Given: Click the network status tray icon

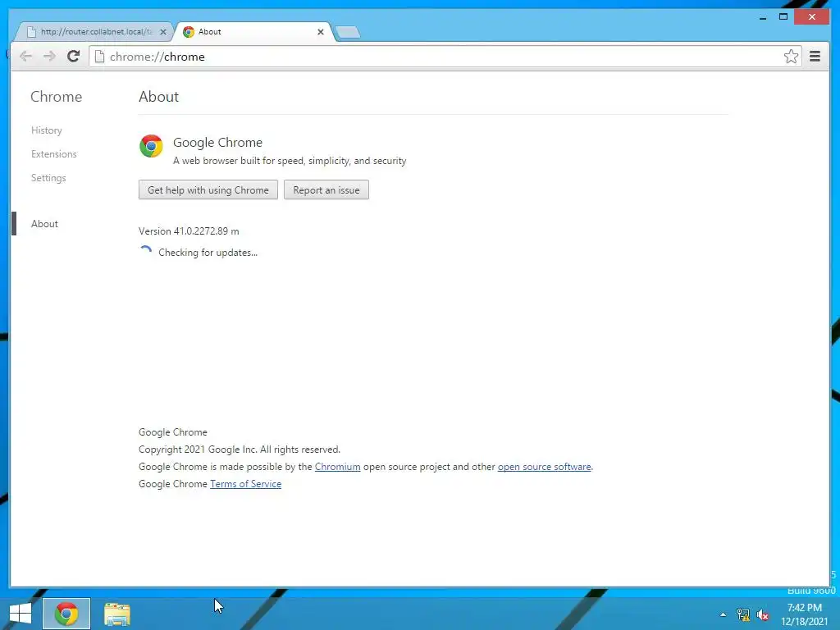Looking at the screenshot, I should (743, 614).
